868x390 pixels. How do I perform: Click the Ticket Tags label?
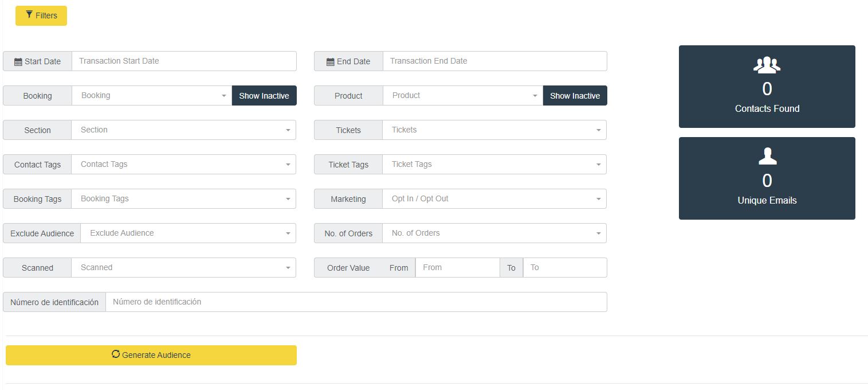[348, 165]
